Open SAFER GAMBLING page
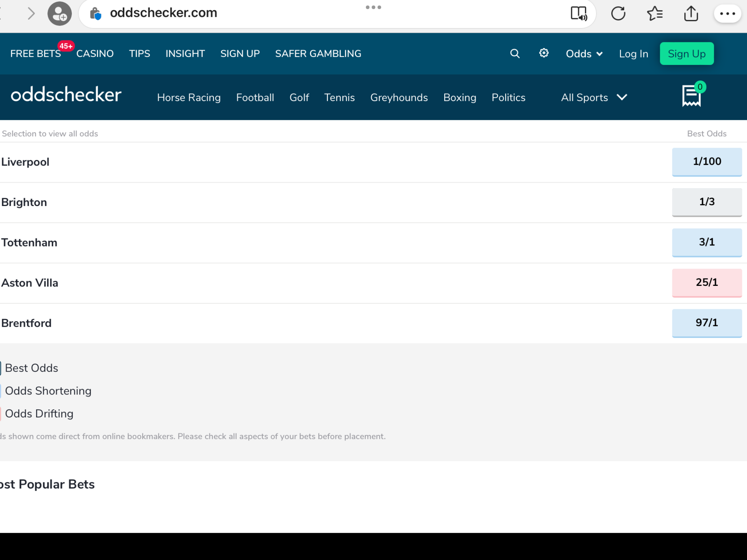Viewport: 747px width, 560px height. pyautogui.click(x=318, y=54)
